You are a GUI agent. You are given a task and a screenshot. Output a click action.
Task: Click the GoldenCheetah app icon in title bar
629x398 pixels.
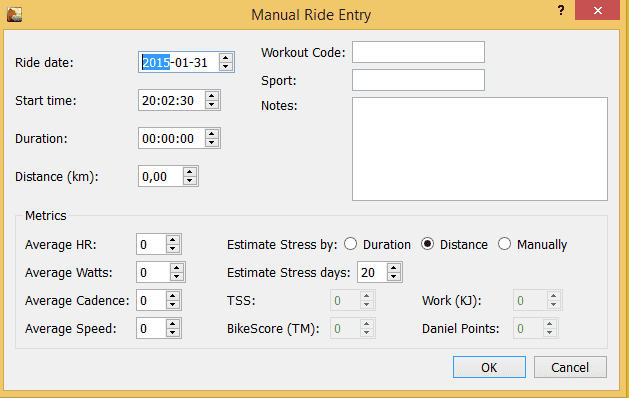click(14, 14)
